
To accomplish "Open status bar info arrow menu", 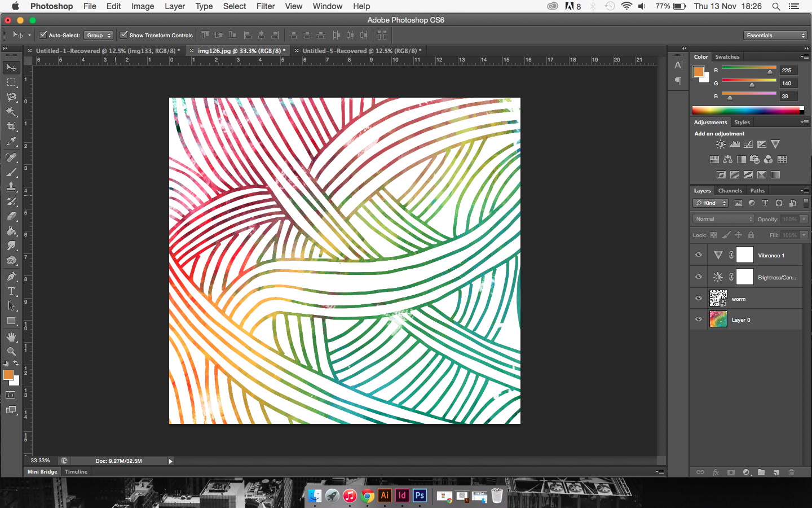I will (x=171, y=461).
